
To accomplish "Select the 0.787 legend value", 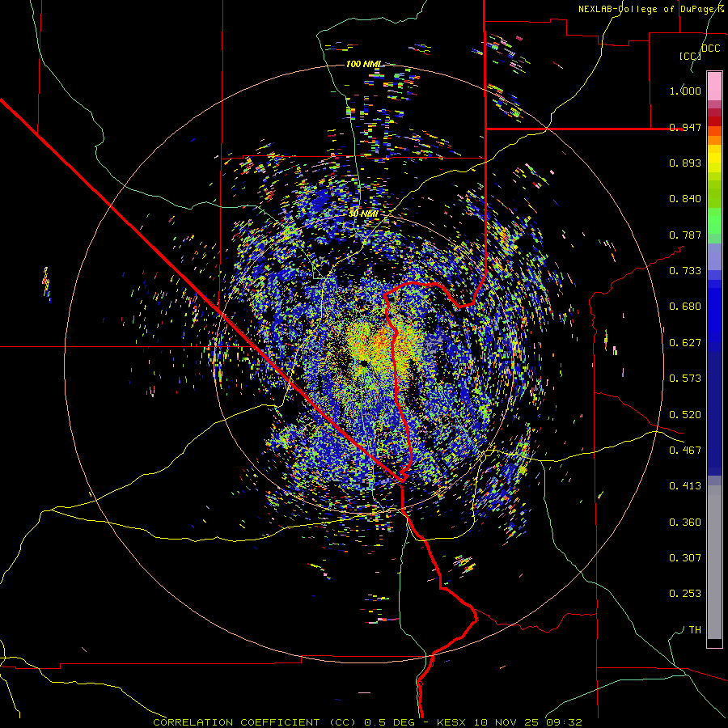I will [x=685, y=235].
